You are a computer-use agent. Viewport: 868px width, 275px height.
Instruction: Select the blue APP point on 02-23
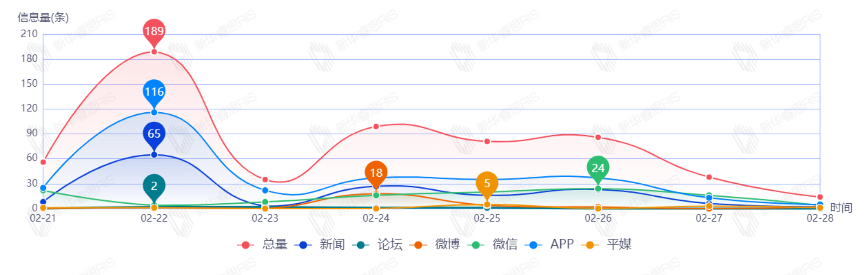point(265,190)
